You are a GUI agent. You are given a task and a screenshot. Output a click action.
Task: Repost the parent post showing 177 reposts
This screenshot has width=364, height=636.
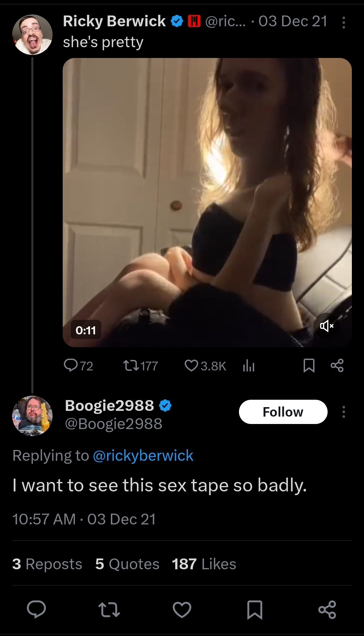click(141, 366)
